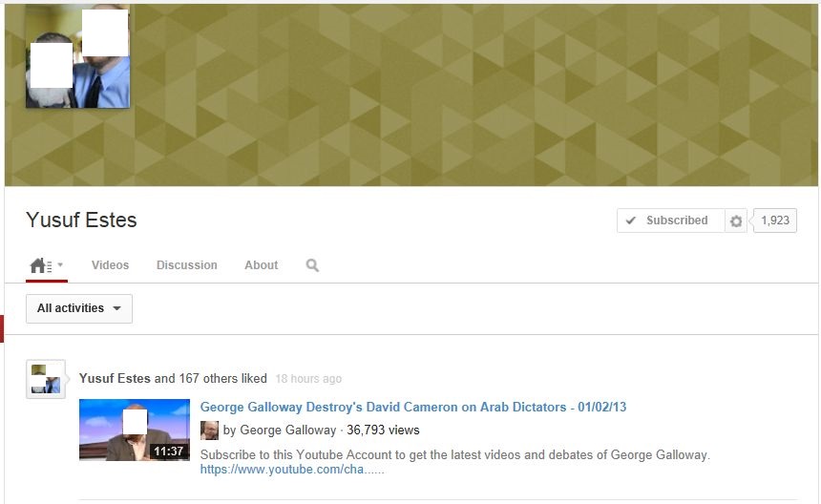The height and width of the screenshot is (504, 821).
Task: Click the Yusuf Estes channel title heading
Action: click(81, 220)
